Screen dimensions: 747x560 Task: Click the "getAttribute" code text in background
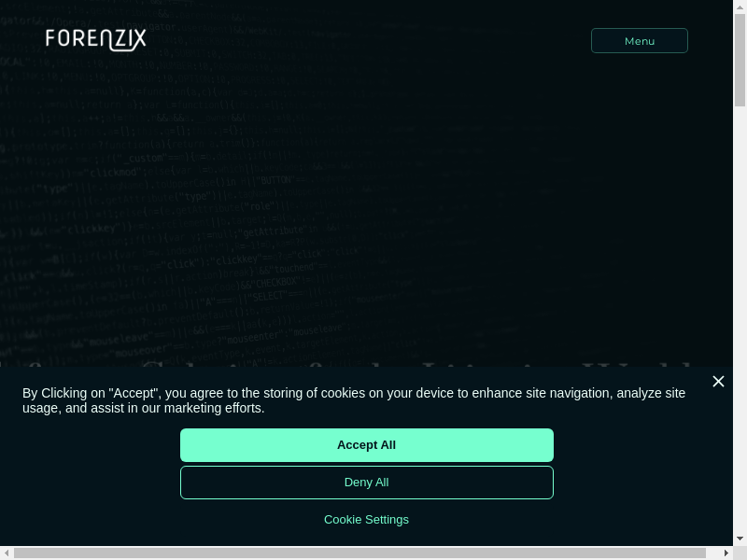point(273,230)
